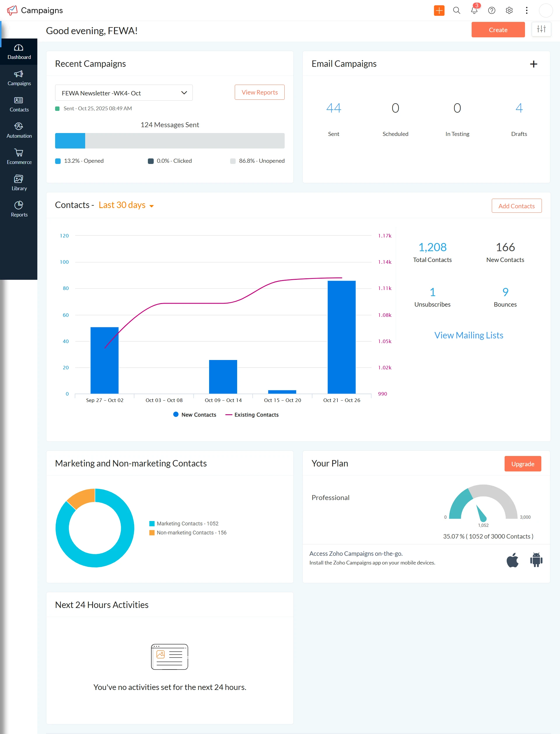This screenshot has height=734, width=560.
Task: Click the orange quick-add plus icon
Action: (439, 10)
